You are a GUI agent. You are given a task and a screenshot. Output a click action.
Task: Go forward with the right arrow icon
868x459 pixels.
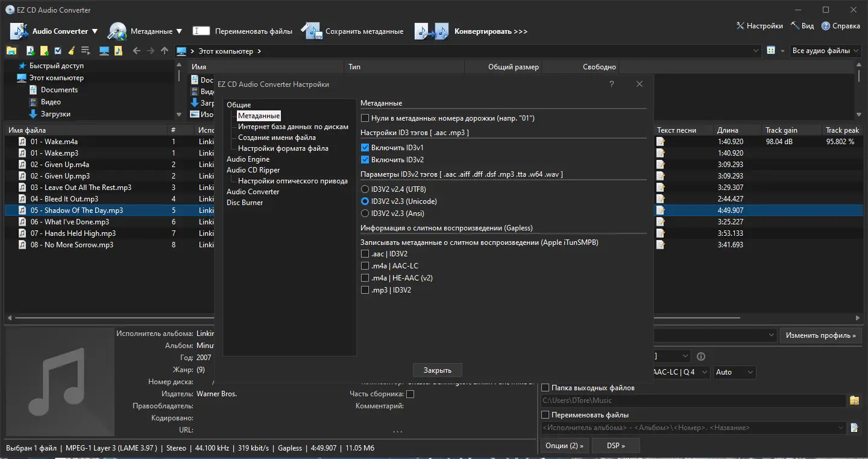(150, 51)
